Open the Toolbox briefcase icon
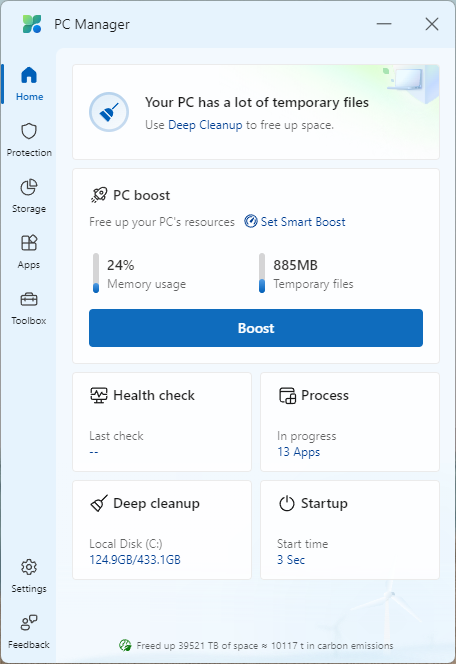Screen dimensions: 456x664 pyautogui.click(x=29, y=299)
